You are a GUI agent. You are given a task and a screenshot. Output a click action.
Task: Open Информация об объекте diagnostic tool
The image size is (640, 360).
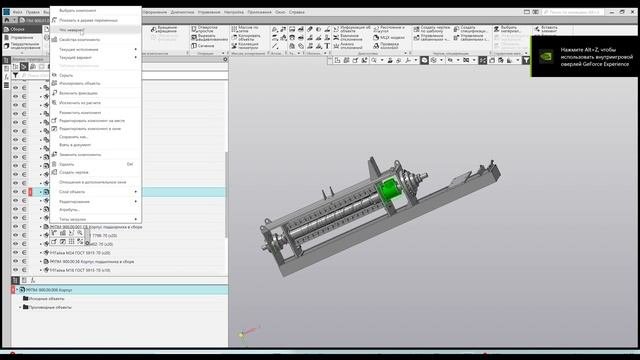click(352, 29)
